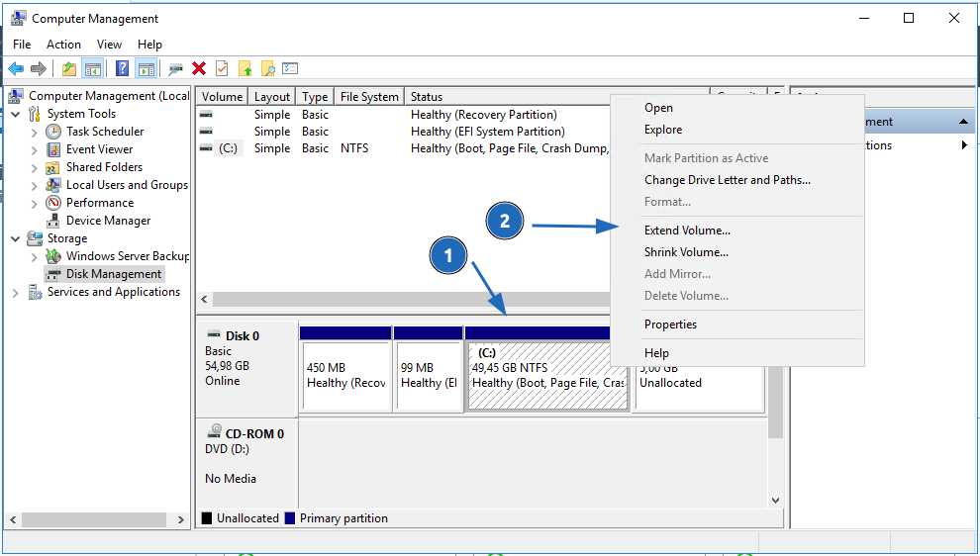The image size is (980, 556).
Task: Click the connect drive toolbar icon
Action: [x=175, y=68]
